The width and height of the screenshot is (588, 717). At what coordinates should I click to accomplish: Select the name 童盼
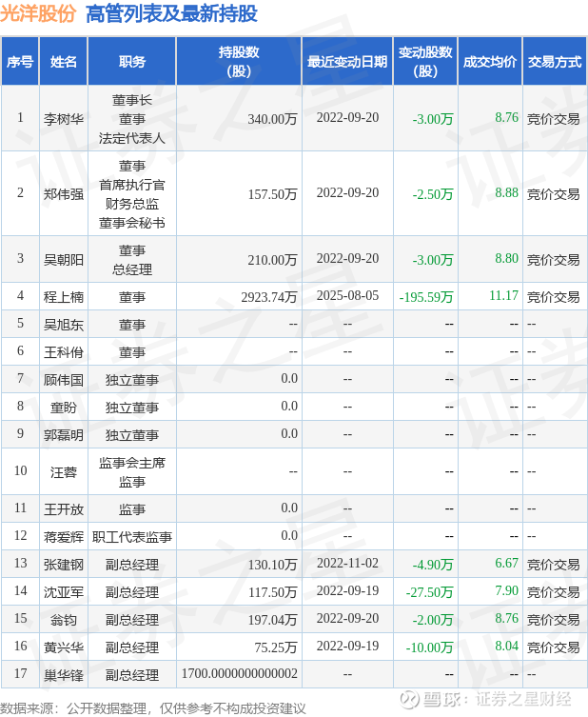(x=64, y=408)
